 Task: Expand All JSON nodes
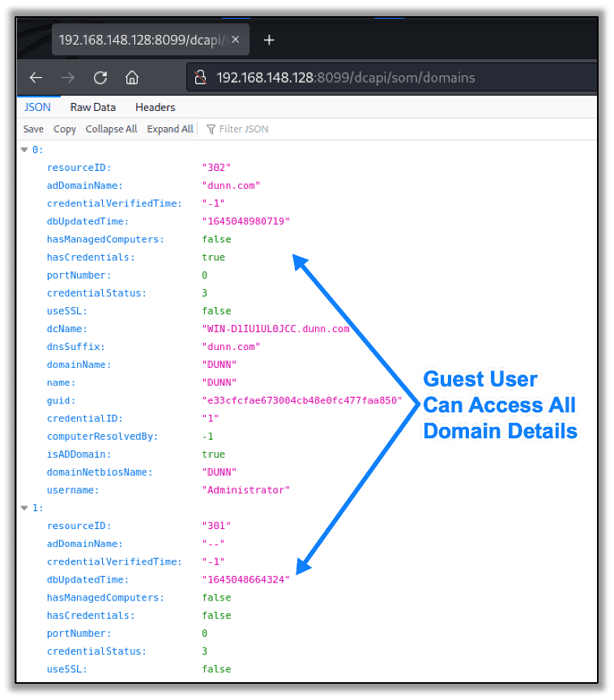tap(169, 129)
